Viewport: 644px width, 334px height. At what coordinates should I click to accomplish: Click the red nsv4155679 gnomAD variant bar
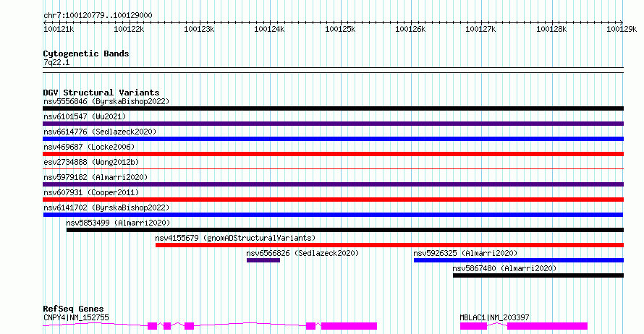(x=389, y=245)
